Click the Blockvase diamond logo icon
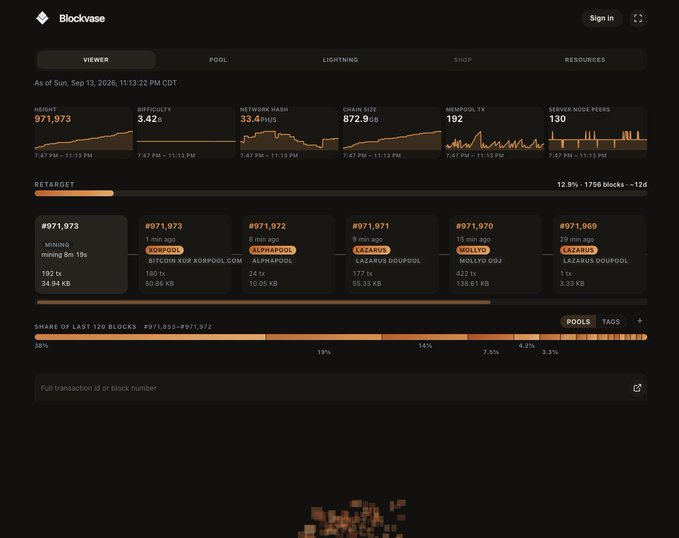Image resolution: width=679 pixels, height=538 pixels. [42, 18]
